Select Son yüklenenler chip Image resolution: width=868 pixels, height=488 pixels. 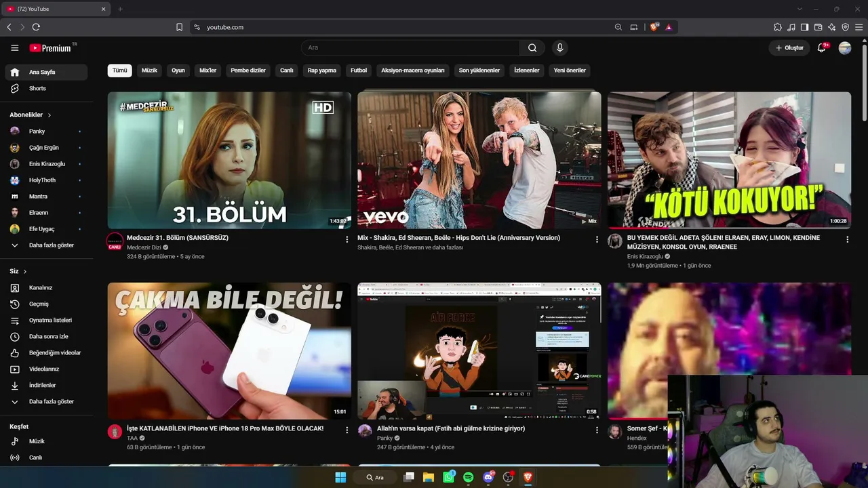click(479, 70)
